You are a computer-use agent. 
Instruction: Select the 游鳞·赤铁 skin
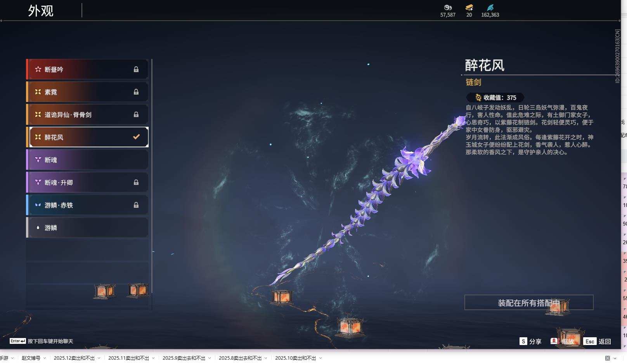click(87, 205)
